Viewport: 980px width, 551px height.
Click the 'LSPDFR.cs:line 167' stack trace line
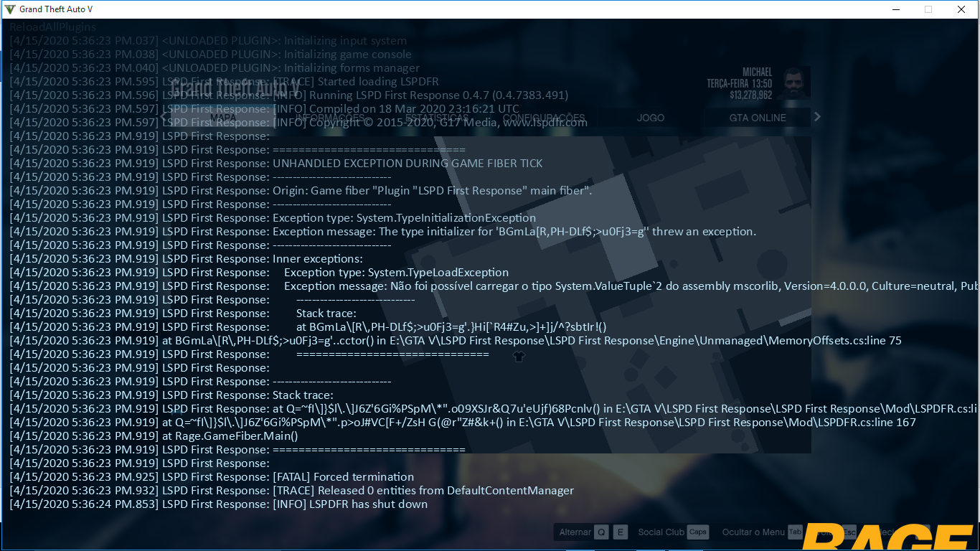(x=463, y=423)
